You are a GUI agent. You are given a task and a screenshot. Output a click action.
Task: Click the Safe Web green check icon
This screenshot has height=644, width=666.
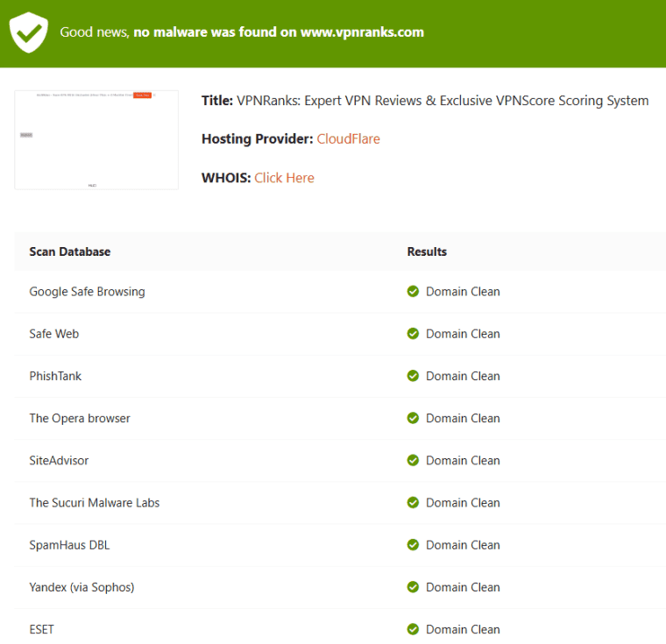(x=413, y=334)
